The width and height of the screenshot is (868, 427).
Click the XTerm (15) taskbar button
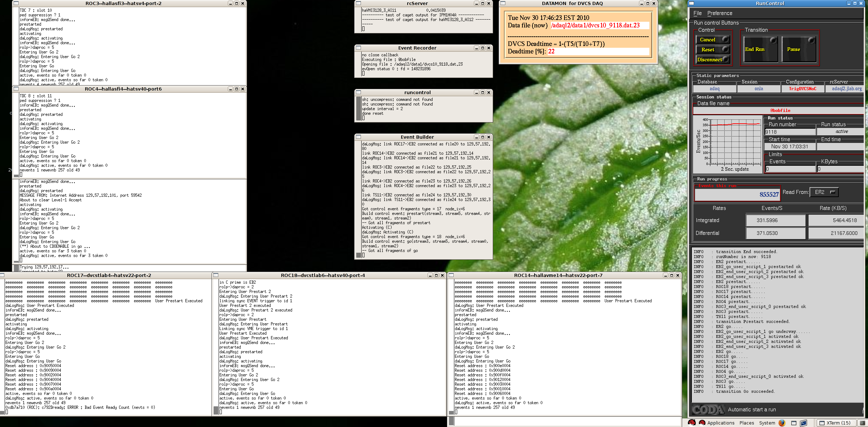pos(836,423)
